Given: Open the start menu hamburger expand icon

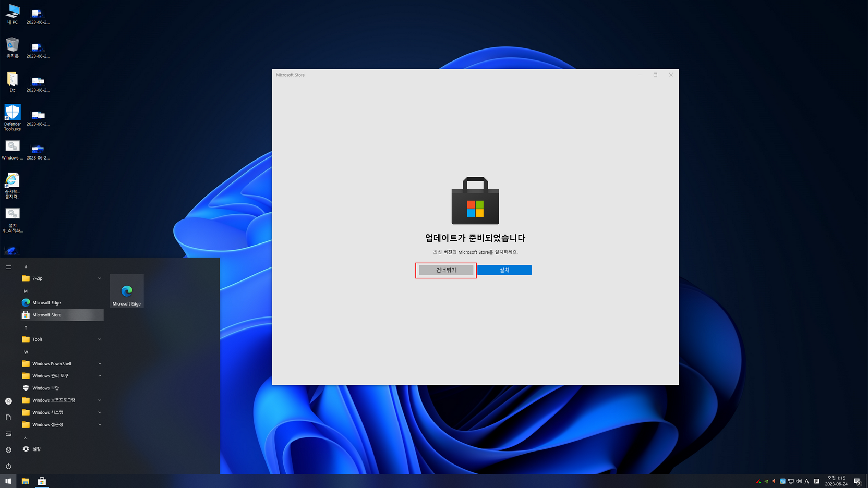Looking at the screenshot, I should click(8, 267).
